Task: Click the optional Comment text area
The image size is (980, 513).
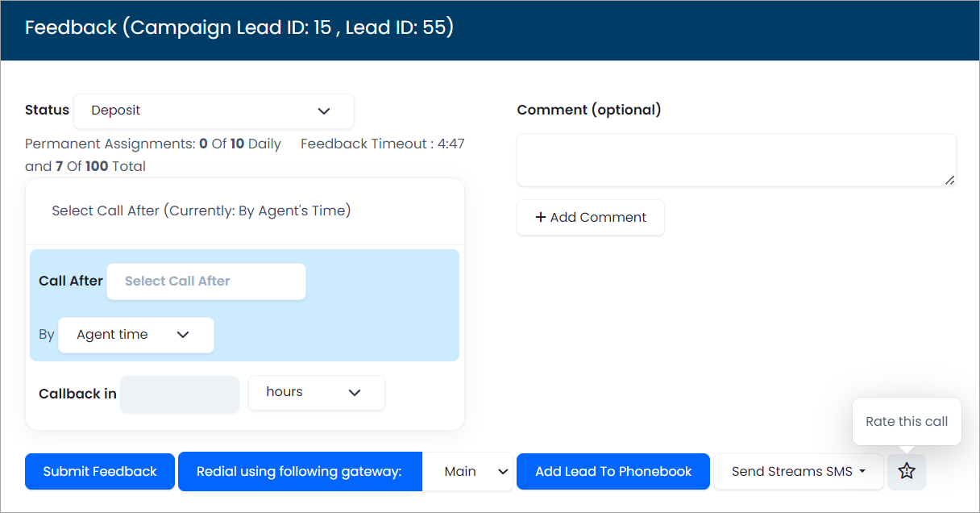Action: pyautogui.click(x=736, y=159)
